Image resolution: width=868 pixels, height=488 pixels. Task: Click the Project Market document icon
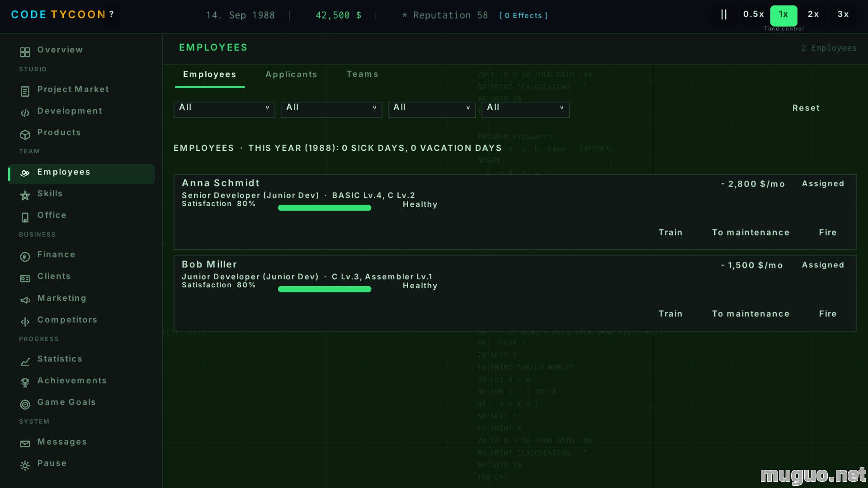click(x=25, y=92)
